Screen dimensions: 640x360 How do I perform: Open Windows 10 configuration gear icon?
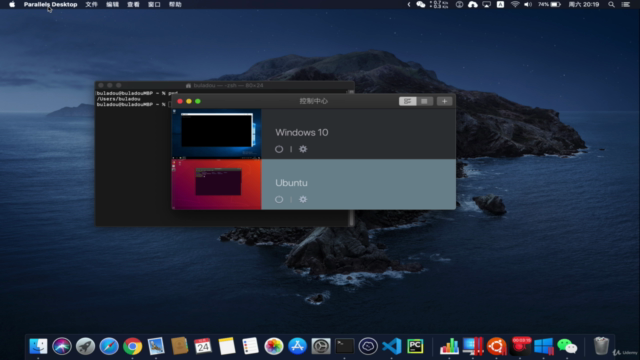303,149
